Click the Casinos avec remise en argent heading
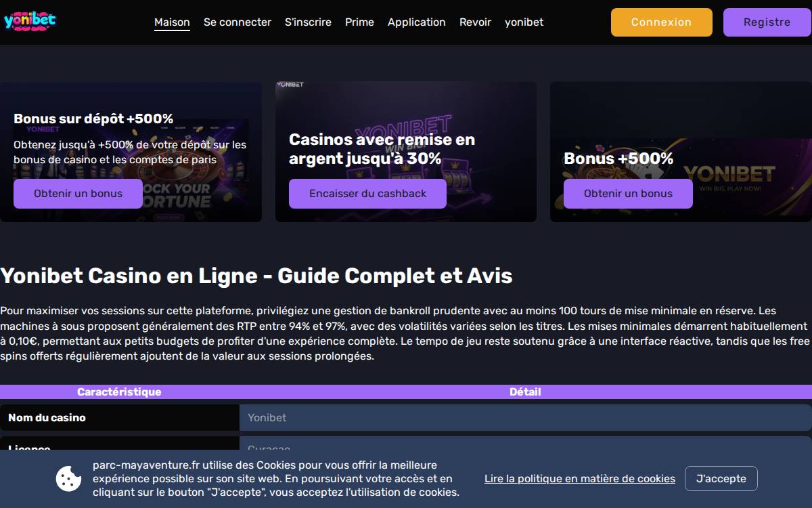 pyautogui.click(x=382, y=149)
